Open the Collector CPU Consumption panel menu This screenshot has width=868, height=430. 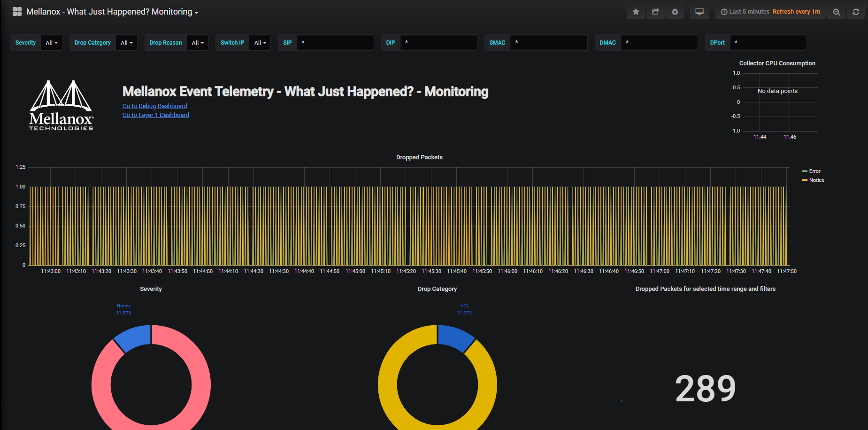pos(777,63)
